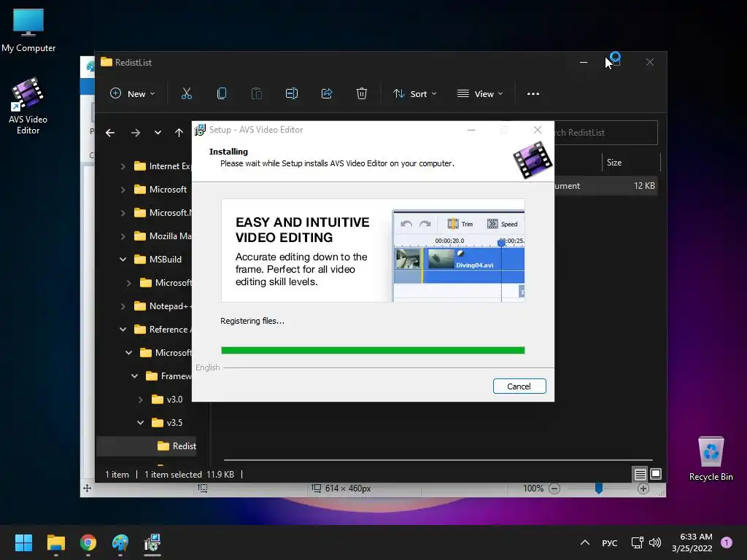Collapse the MSBuild folder node
This screenshot has width=747, height=560.
123,260
